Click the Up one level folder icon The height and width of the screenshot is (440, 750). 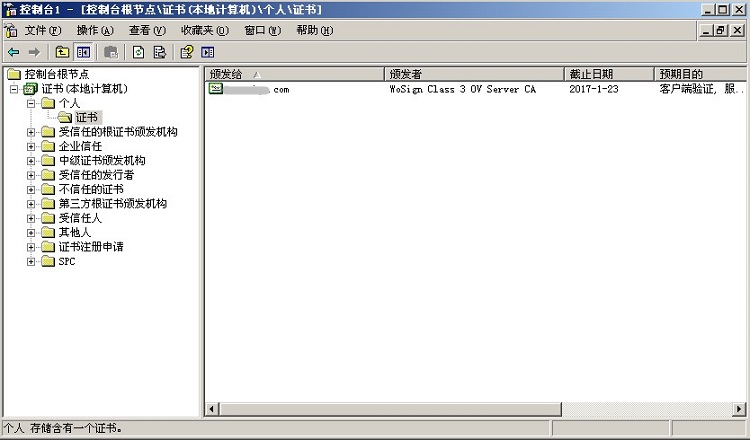point(62,52)
